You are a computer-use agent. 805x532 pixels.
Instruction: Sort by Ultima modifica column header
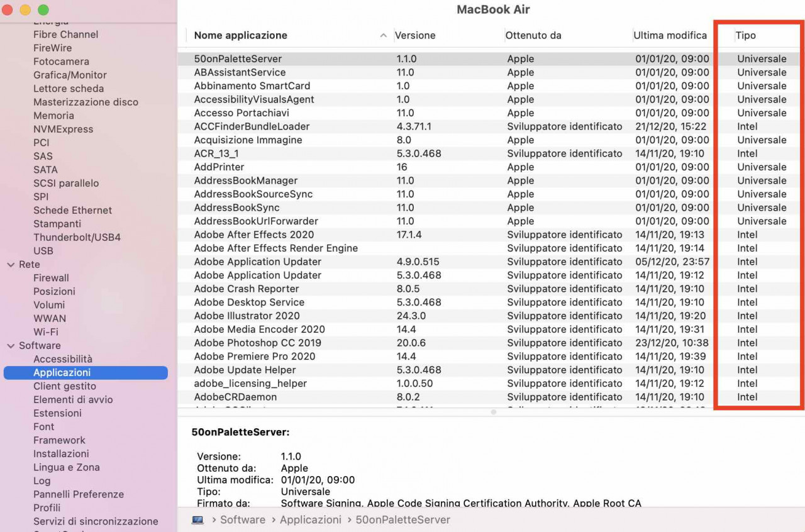[x=670, y=36]
